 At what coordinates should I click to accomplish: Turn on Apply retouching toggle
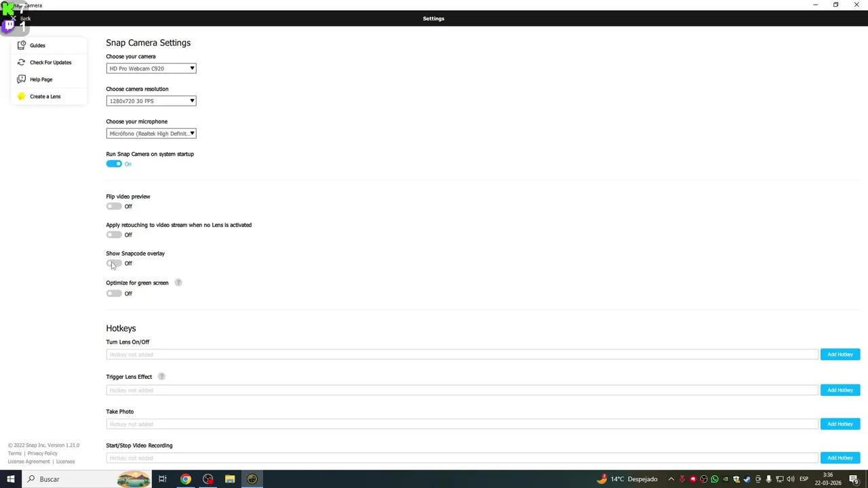(114, 235)
